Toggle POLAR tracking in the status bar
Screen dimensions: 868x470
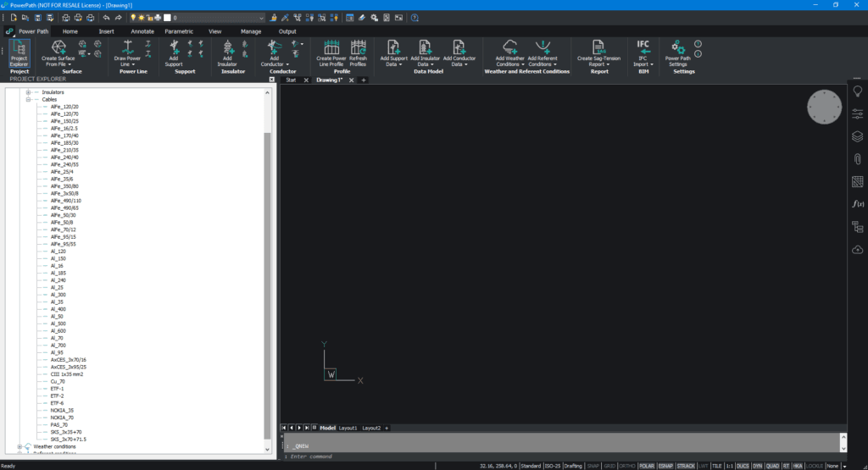[x=647, y=466]
